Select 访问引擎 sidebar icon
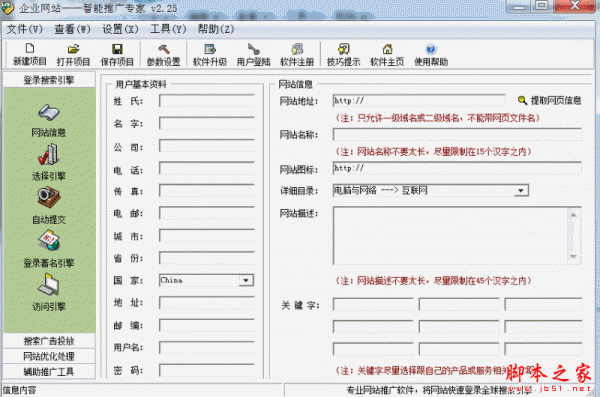 click(49, 284)
